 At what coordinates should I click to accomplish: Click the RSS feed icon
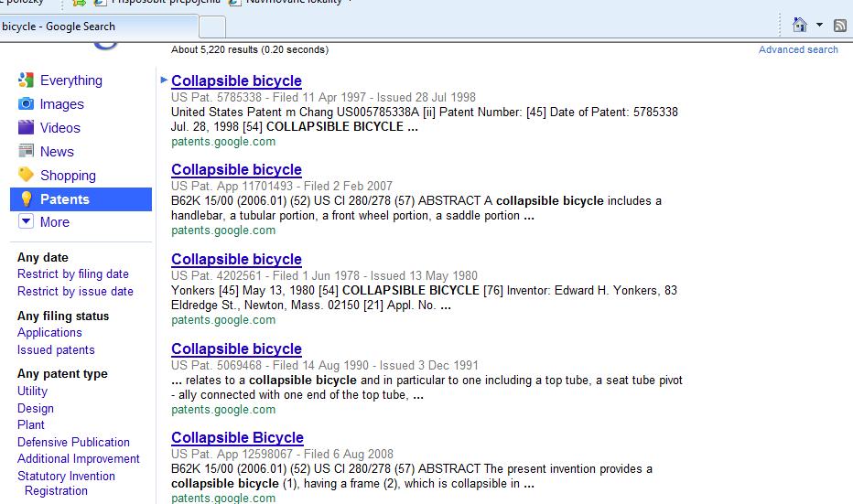click(840, 25)
